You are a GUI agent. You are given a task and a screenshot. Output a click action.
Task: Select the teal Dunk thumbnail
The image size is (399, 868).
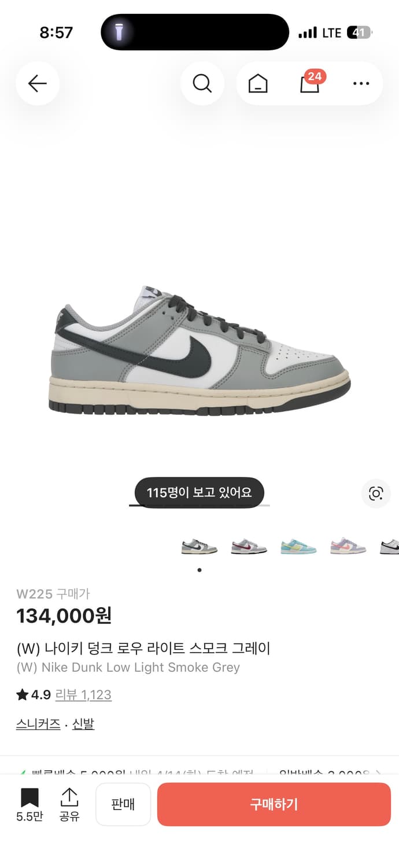[x=298, y=546]
